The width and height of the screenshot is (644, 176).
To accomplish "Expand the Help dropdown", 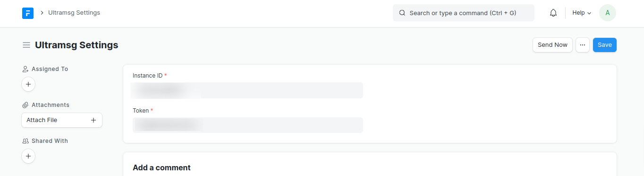I will (582, 13).
